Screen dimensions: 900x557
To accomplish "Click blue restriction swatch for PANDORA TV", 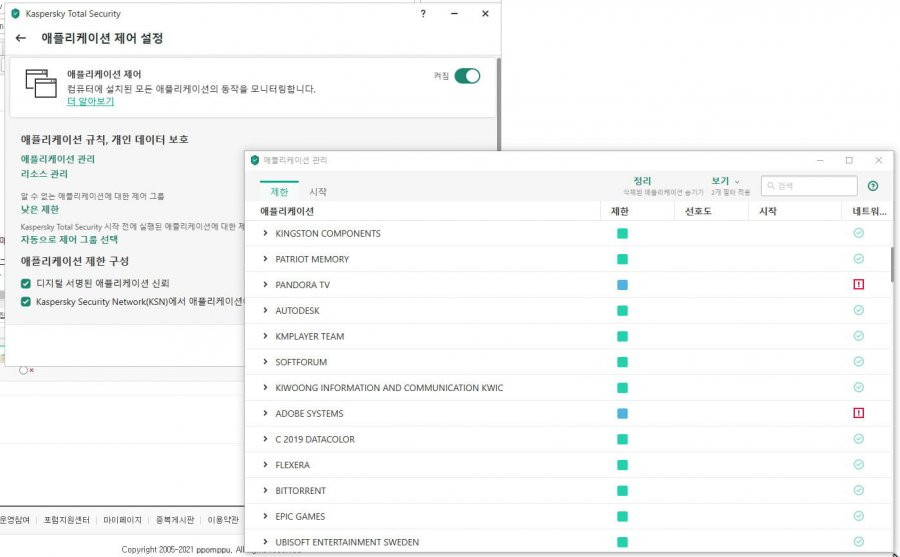I will [622, 284].
